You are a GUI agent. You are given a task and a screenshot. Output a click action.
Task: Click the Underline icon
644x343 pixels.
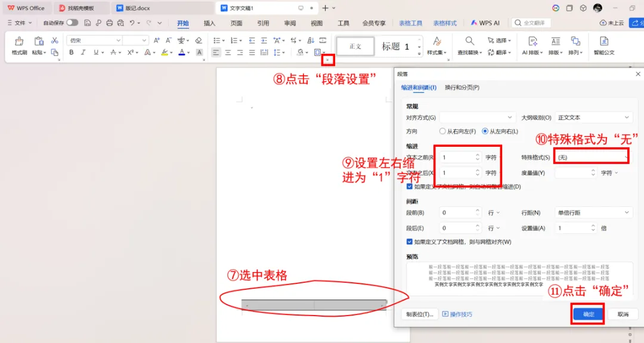coord(95,52)
